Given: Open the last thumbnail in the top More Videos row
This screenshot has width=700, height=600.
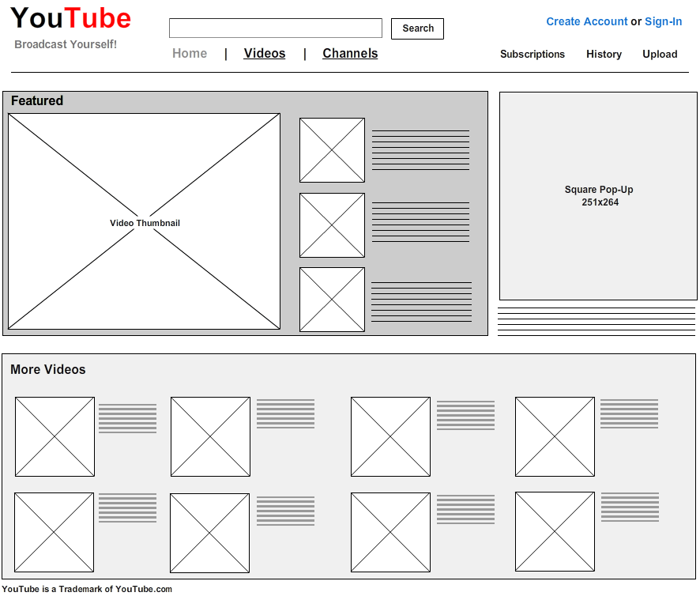Looking at the screenshot, I should click(555, 436).
